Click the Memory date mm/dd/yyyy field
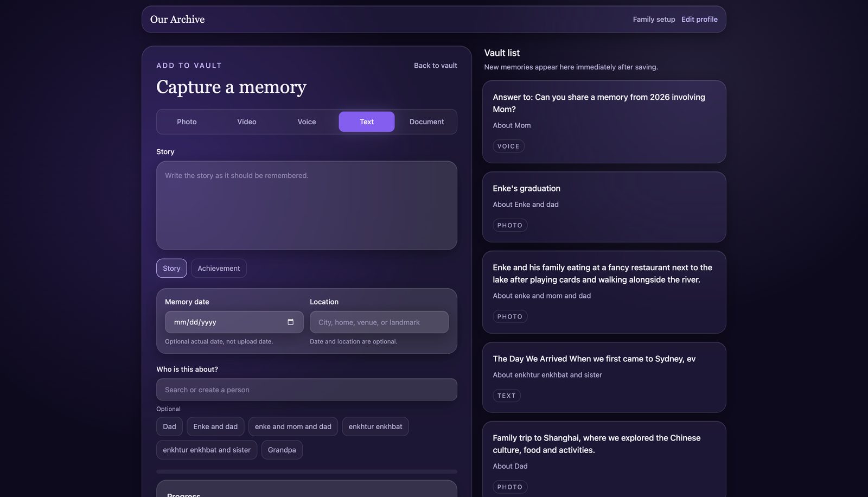The width and height of the screenshot is (868, 497). click(x=234, y=322)
